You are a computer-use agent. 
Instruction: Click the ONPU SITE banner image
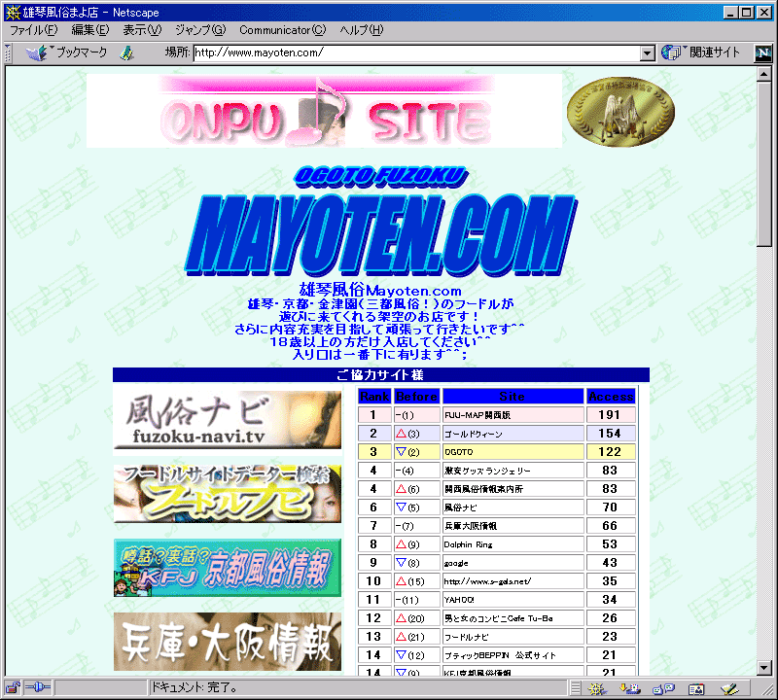[325, 111]
